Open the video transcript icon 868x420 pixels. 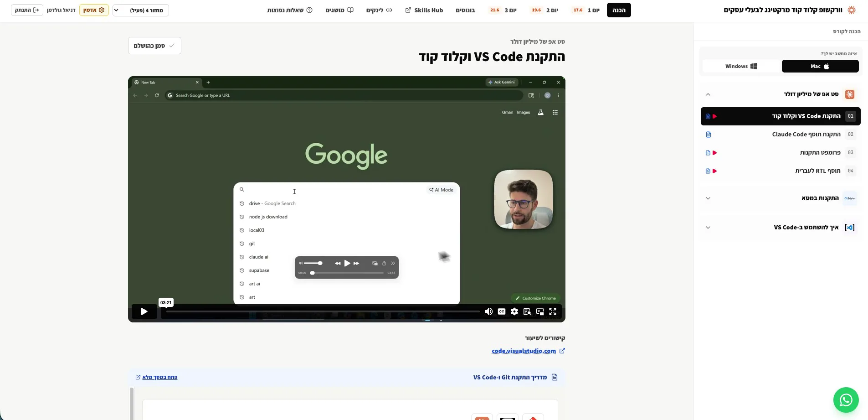[x=527, y=311]
